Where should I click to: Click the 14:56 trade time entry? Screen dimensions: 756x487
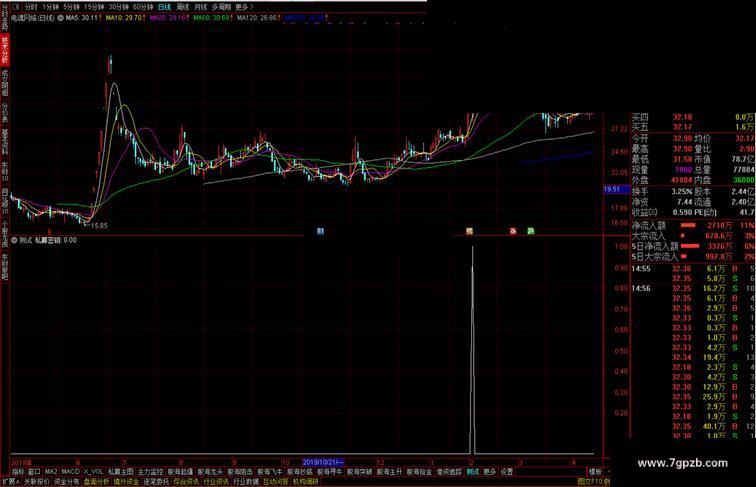(x=641, y=288)
